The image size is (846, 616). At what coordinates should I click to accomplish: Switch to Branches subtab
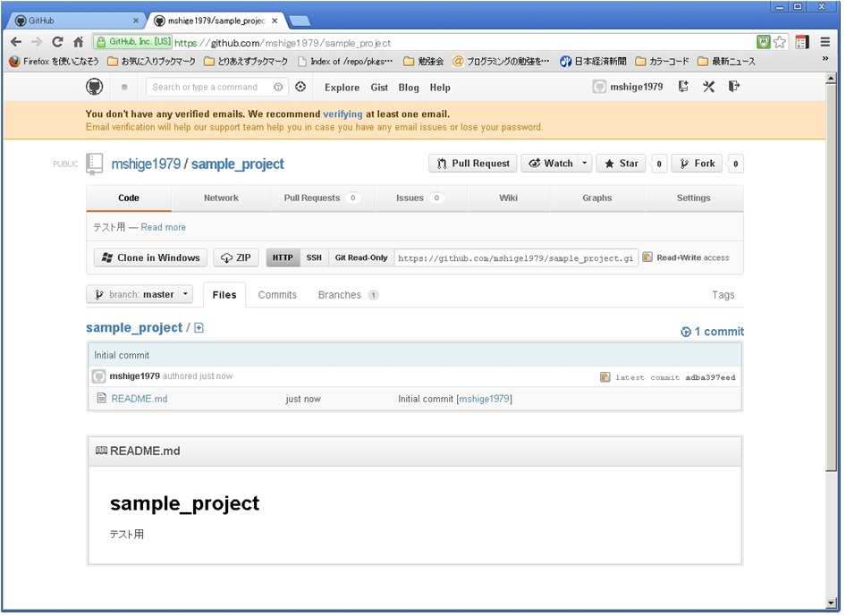click(x=349, y=295)
